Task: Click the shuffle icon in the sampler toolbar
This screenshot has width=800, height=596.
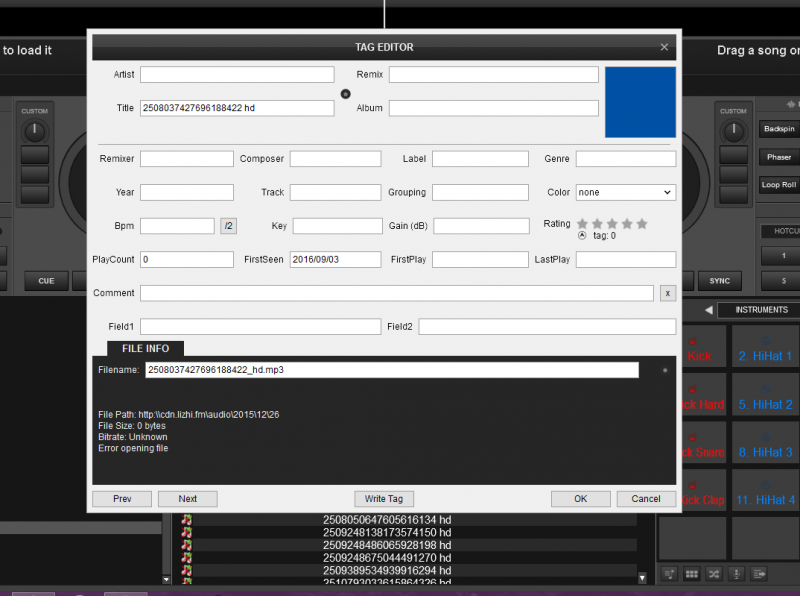Action: pos(713,574)
